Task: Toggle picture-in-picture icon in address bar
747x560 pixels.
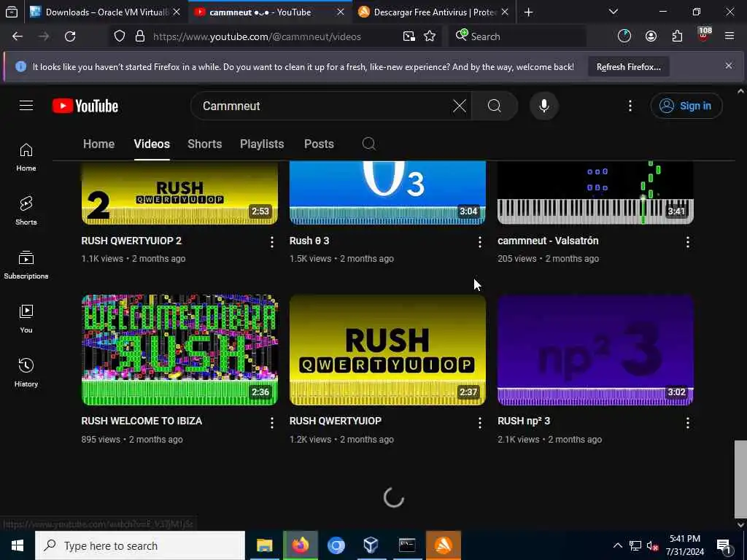Action: click(409, 36)
